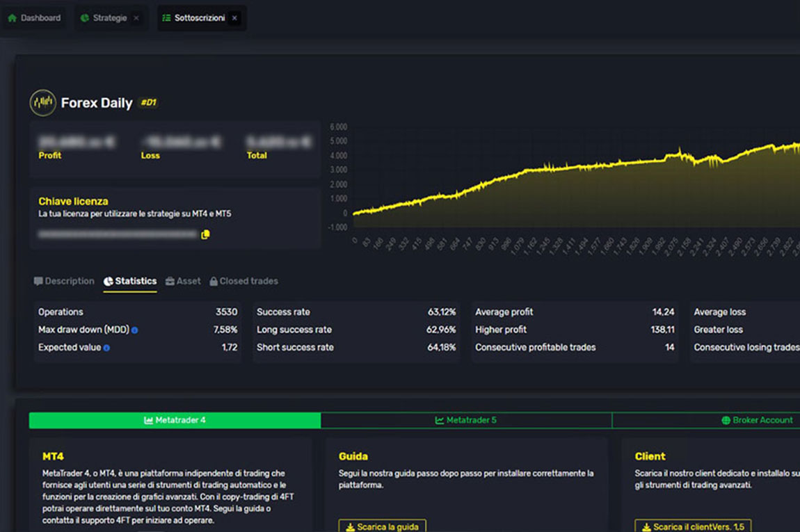Image resolution: width=800 pixels, height=532 pixels.
Task: Select the Metatrader 4 platform tab
Action: click(x=175, y=420)
